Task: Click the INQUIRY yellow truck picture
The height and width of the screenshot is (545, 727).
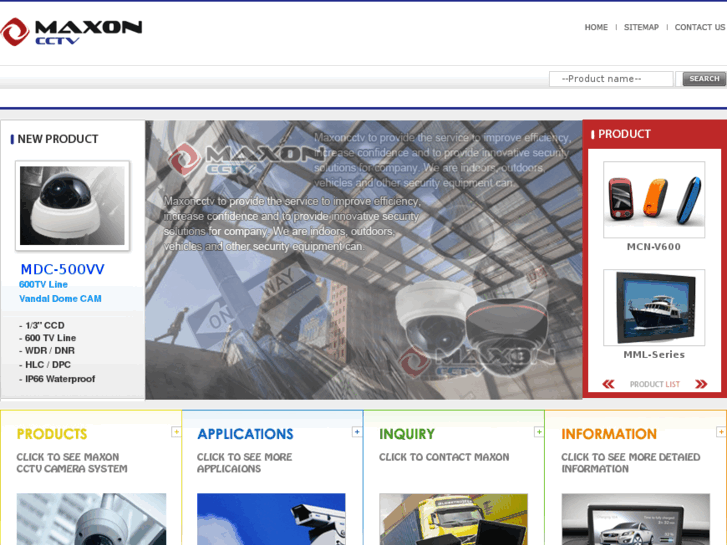Action: [x=453, y=519]
